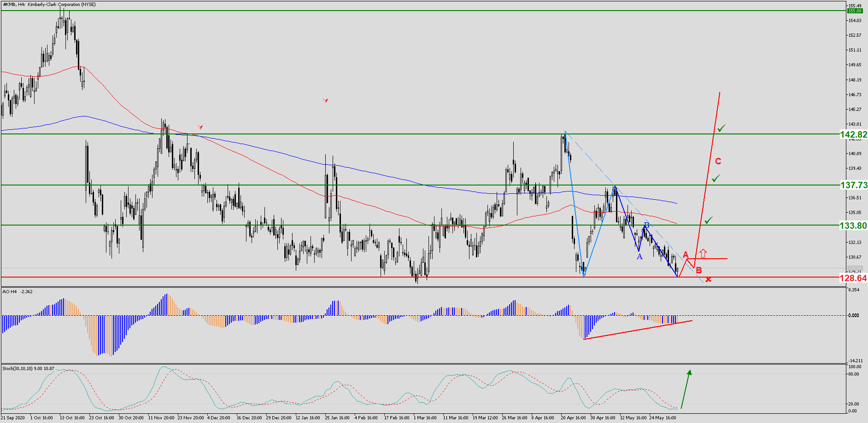Viewport: 868px width, 423px height.
Task: Click the 133.80 green price label
Action: [853, 226]
